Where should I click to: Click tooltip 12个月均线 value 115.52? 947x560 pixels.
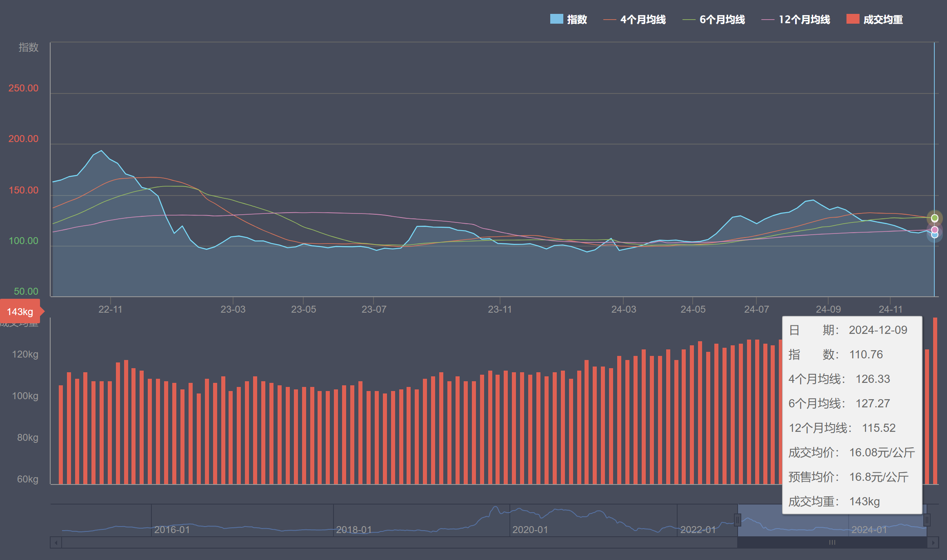879,428
